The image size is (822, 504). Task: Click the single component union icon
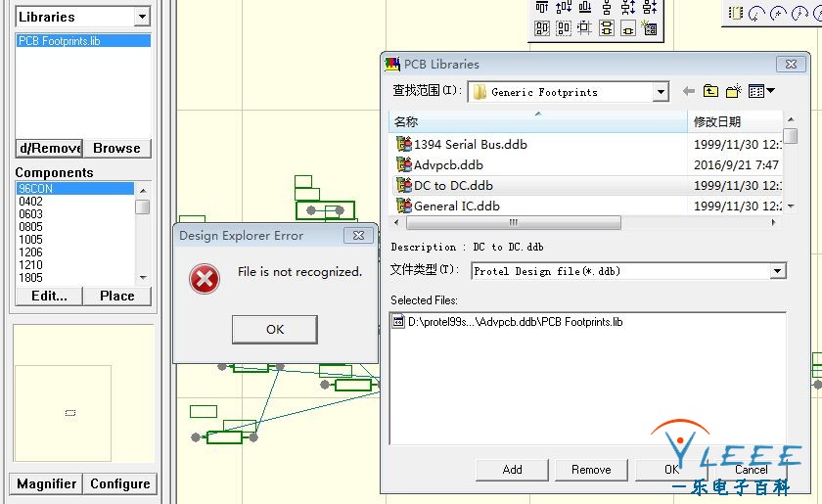pos(628,28)
